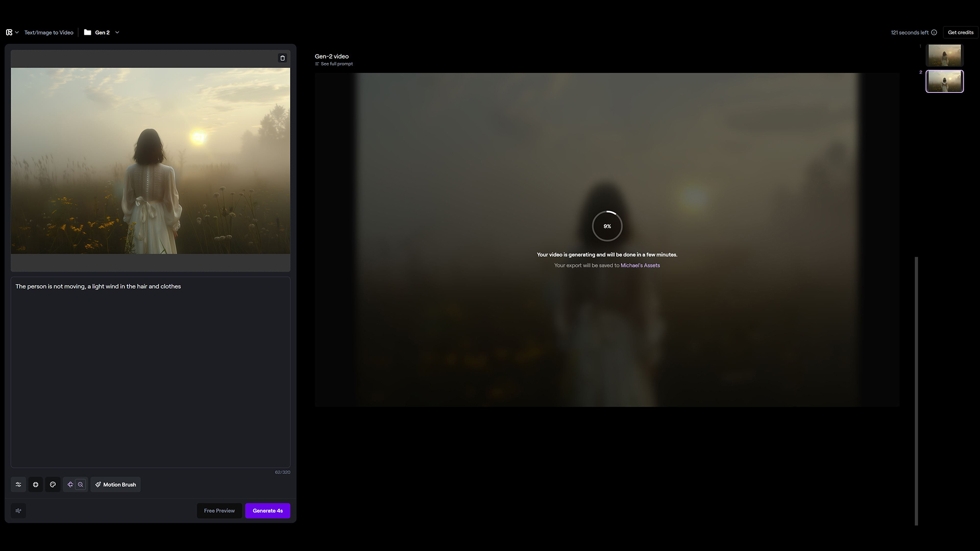Open the Motion Brush tool
This screenshot has width=980, height=551.
pyautogui.click(x=115, y=485)
